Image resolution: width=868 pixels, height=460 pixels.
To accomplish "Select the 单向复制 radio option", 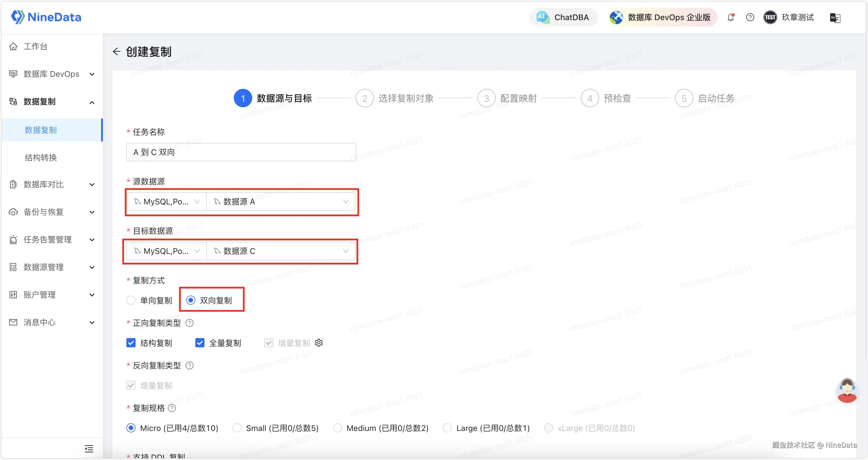I will click(x=131, y=300).
